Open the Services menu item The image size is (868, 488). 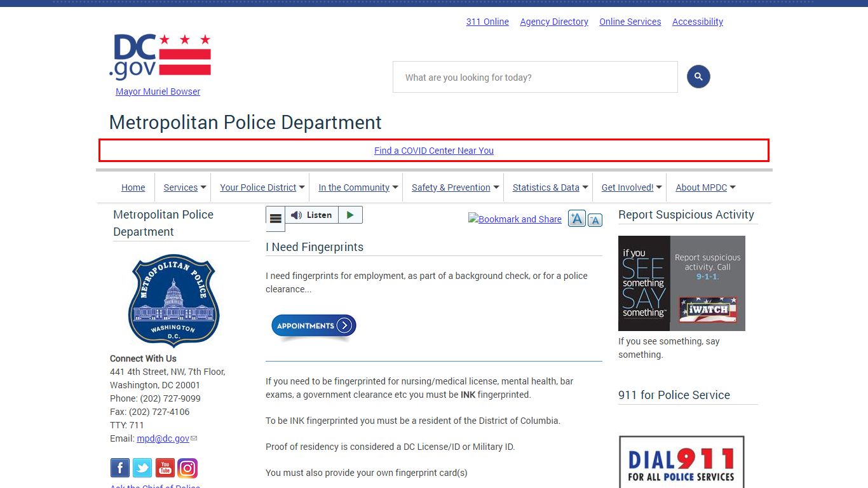180,187
